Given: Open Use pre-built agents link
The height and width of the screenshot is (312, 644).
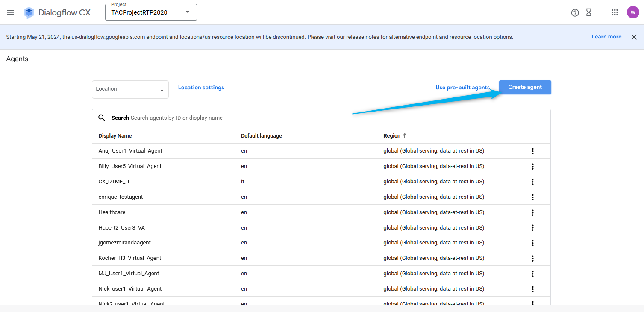Looking at the screenshot, I should pos(462,88).
